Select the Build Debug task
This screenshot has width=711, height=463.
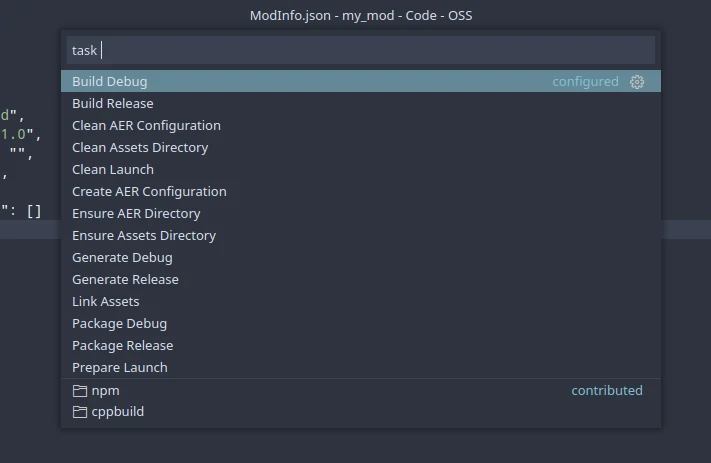point(361,81)
